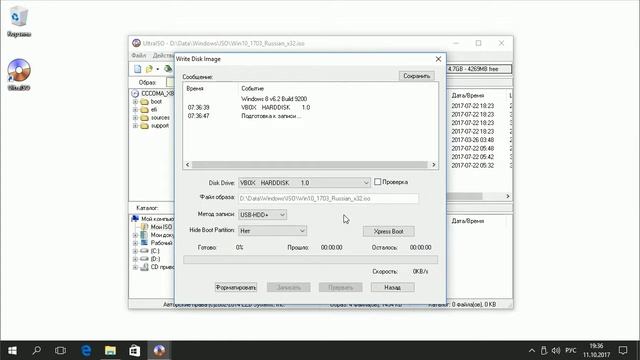This screenshot has height=360, width=640.
Task: Click the Прервать button
Action: tap(340, 287)
